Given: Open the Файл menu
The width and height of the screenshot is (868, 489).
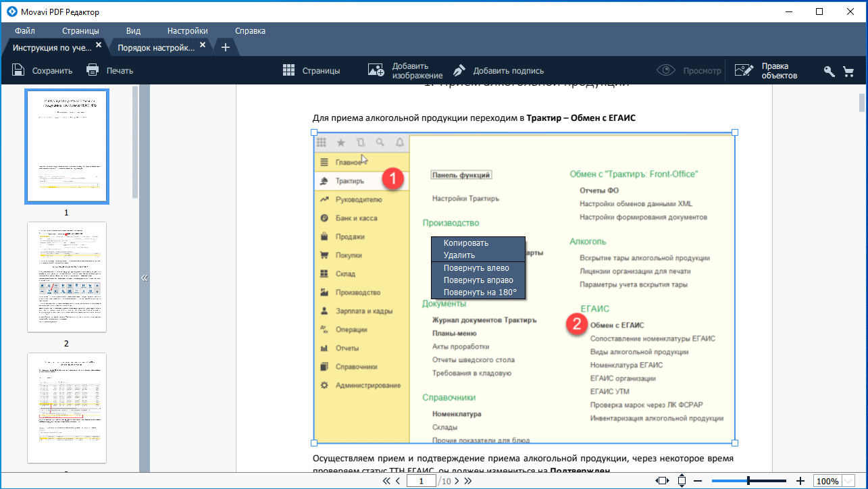Looking at the screenshot, I should pos(25,30).
